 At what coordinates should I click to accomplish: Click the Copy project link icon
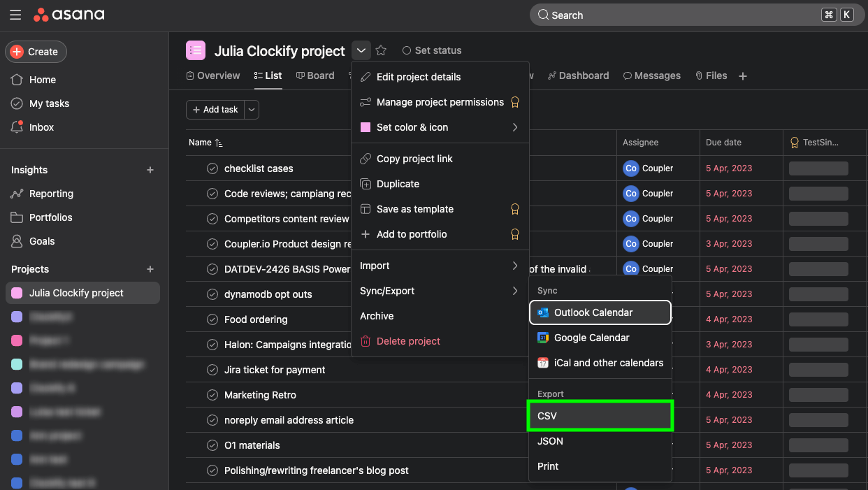point(366,159)
